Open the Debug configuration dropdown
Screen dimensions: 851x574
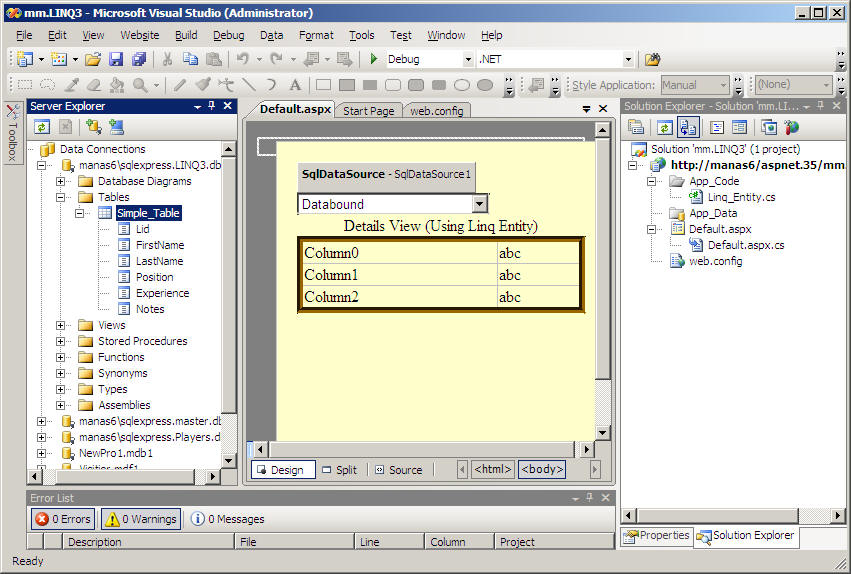(x=468, y=59)
